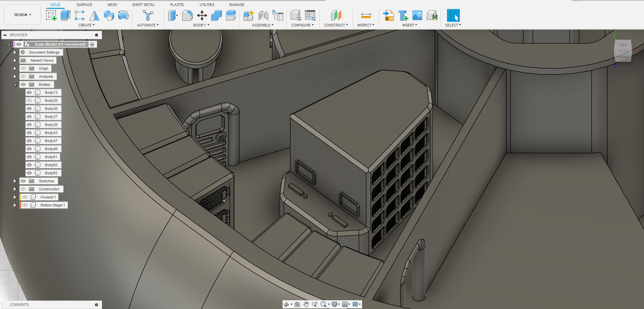This screenshot has width=644, height=309.
Task: Click the Look At icon in navigation bar
Action: pos(297,304)
